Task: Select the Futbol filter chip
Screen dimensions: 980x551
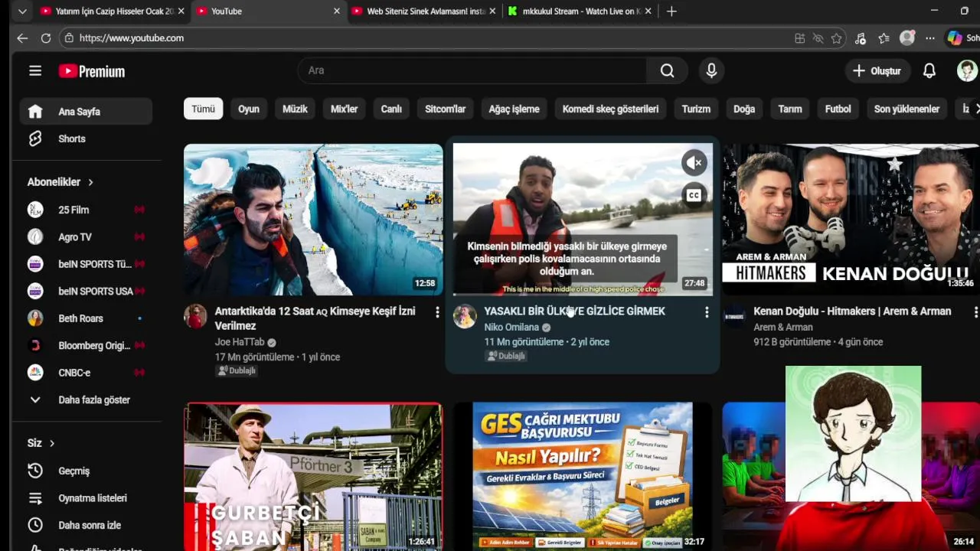Action: point(838,109)
